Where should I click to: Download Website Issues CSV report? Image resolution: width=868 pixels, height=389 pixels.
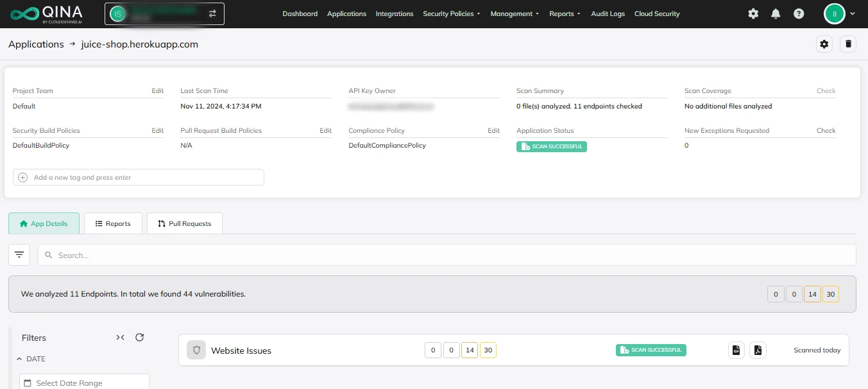point(736,350)
